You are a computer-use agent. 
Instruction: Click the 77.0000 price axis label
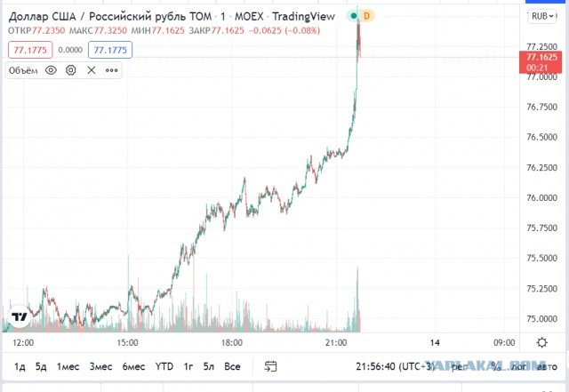[541, 77]
